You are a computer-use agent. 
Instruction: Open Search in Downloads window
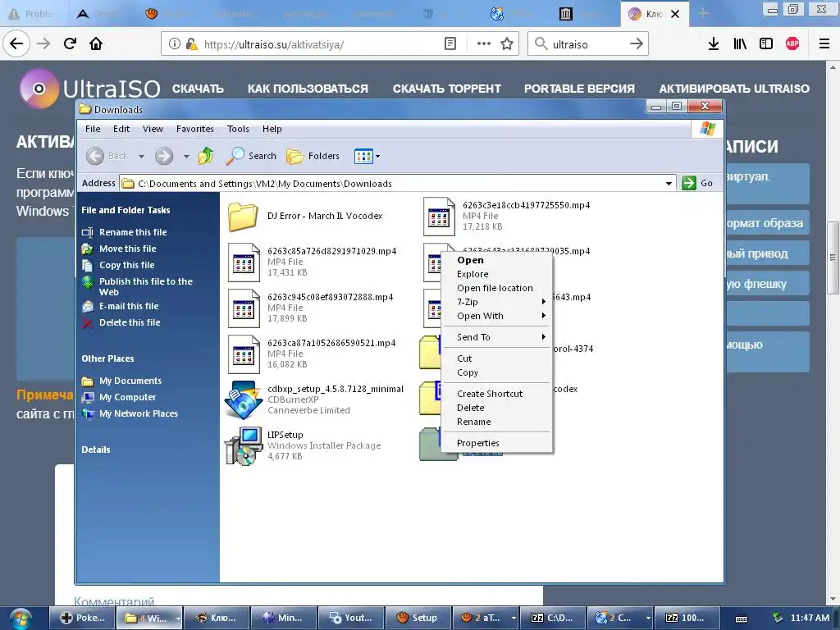[x=251, y=156]
